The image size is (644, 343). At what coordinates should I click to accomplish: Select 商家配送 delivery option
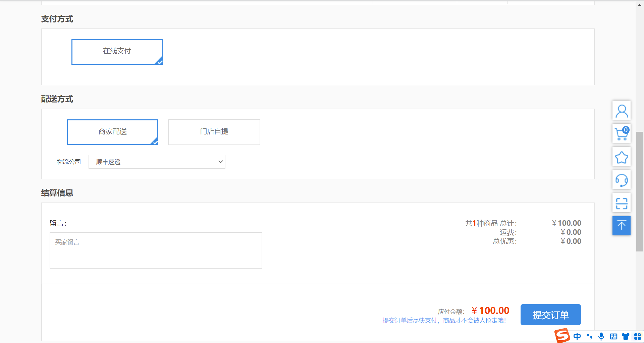pos(112,132)
